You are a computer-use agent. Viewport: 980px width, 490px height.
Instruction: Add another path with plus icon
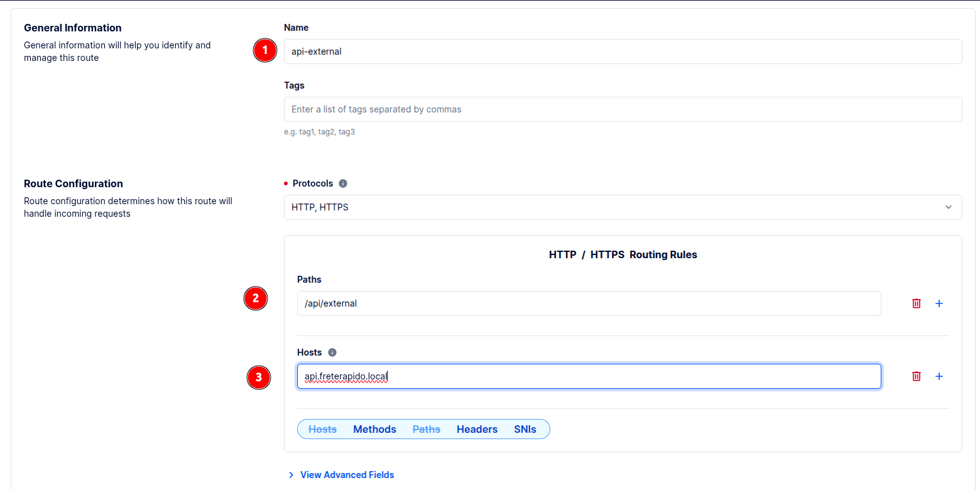[x=939, y=303]
